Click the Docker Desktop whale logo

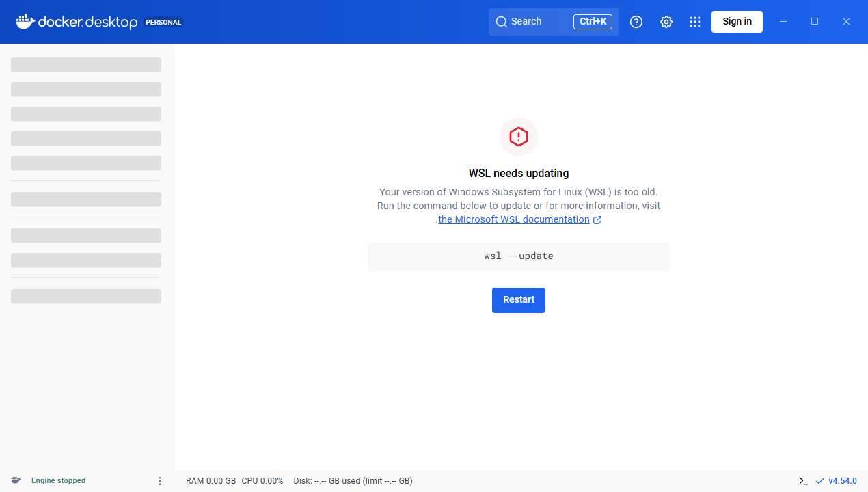(x=77, y=22)
